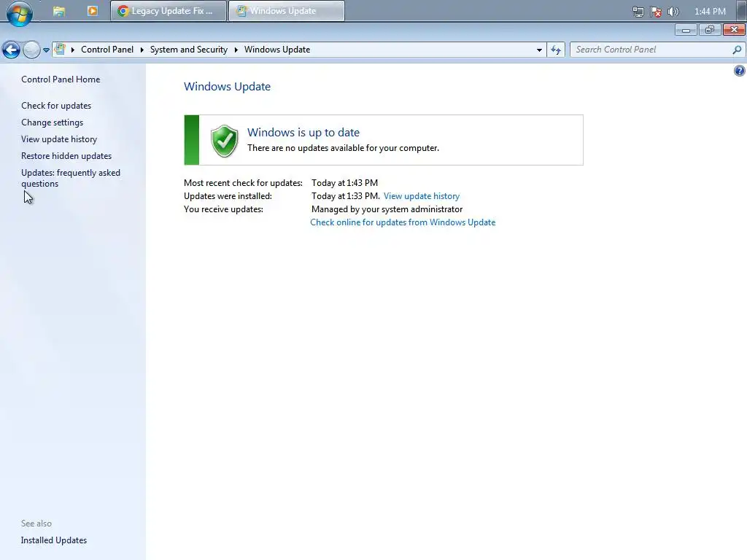The image size is (747, 560).
Task: Check online for updates from Windows Update
Action: click(x=403, y=222)
